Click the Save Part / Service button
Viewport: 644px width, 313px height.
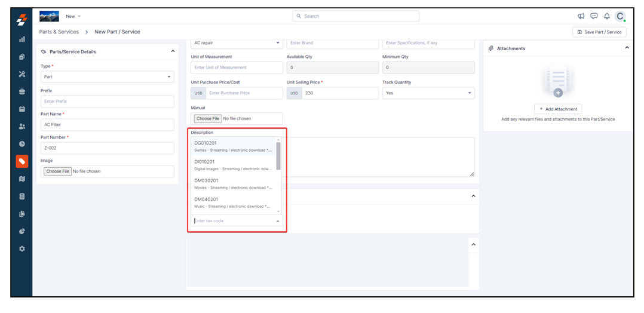(599, 32)
